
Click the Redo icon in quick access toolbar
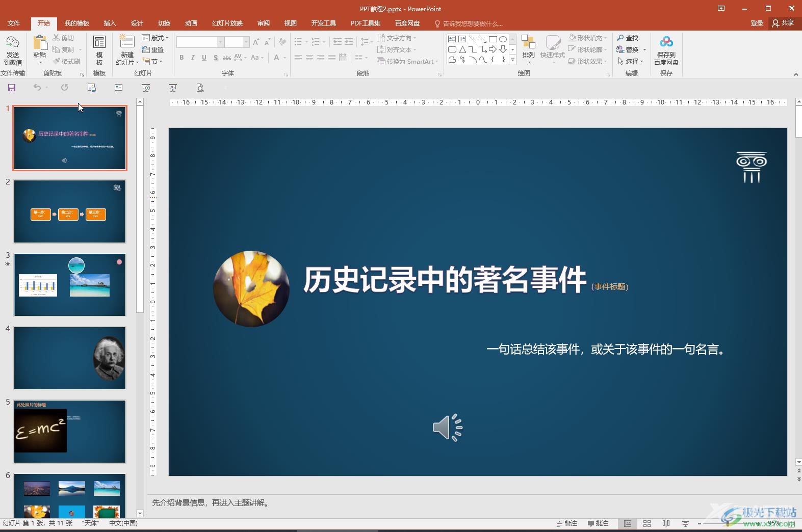pos(64,88)
